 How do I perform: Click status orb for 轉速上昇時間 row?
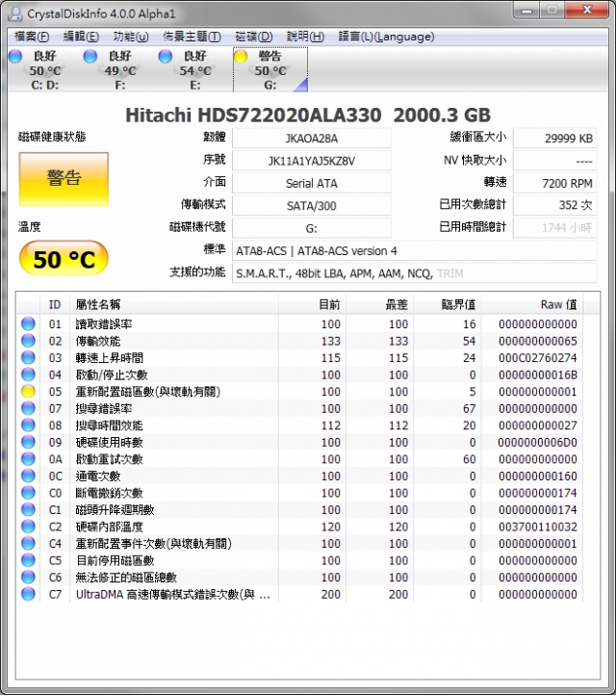click(x=28, y=357)
